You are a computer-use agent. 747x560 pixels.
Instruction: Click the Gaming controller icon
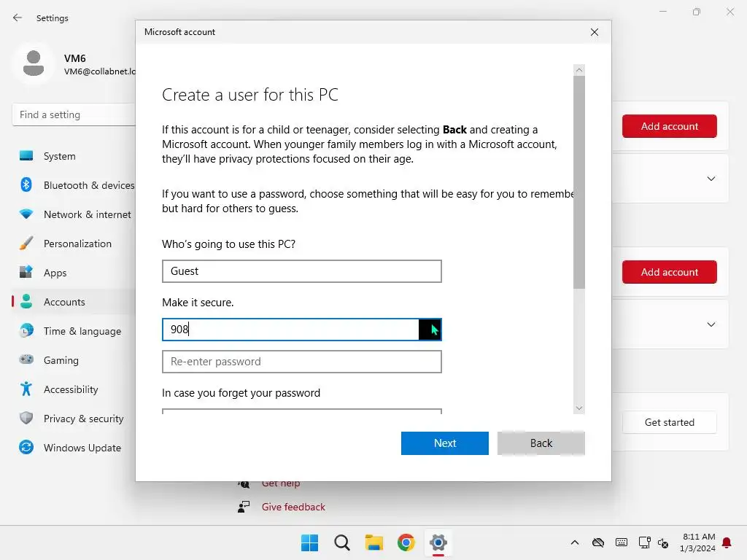26,359
